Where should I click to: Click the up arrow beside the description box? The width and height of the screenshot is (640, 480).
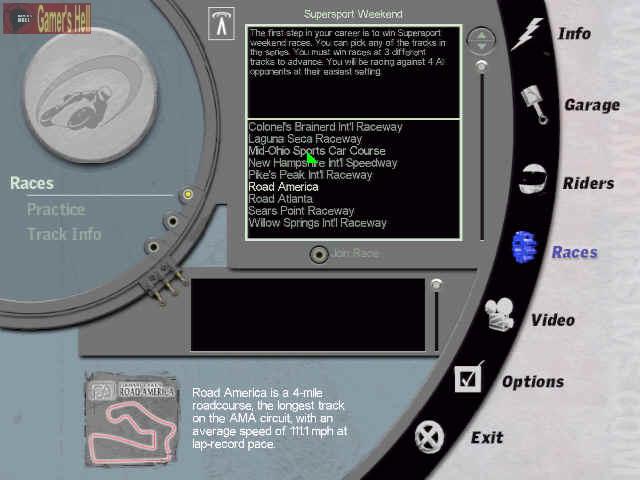pyautogui.click(x=482, y=35)
